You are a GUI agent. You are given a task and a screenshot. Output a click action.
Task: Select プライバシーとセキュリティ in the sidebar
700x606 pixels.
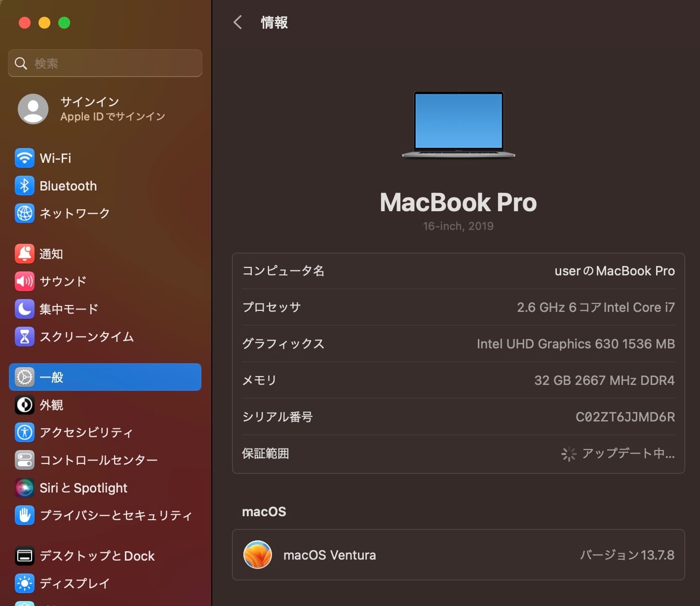coord(105,516)
